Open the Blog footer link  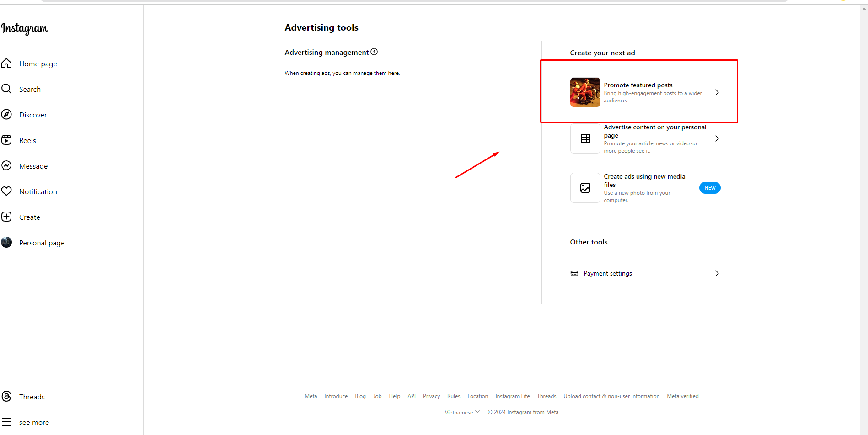[x=360, y=396]
